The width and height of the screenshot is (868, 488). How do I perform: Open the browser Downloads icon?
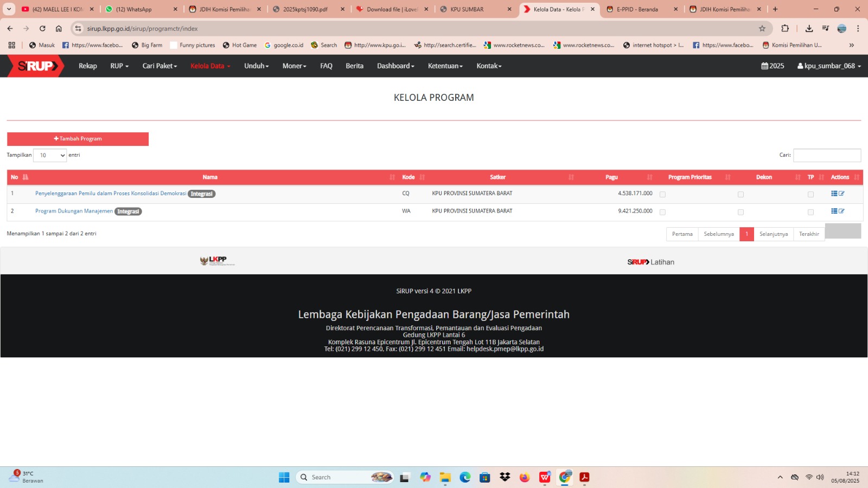click(x=809, y=29)
